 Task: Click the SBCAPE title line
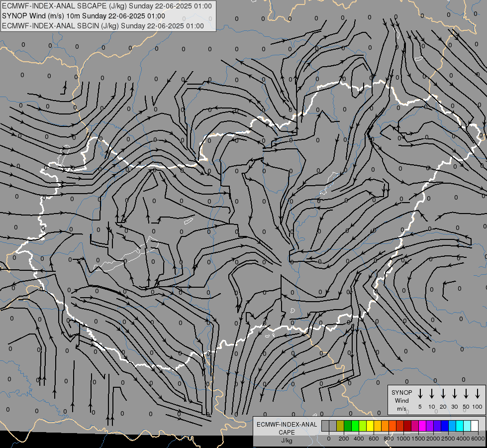point(107,6)
